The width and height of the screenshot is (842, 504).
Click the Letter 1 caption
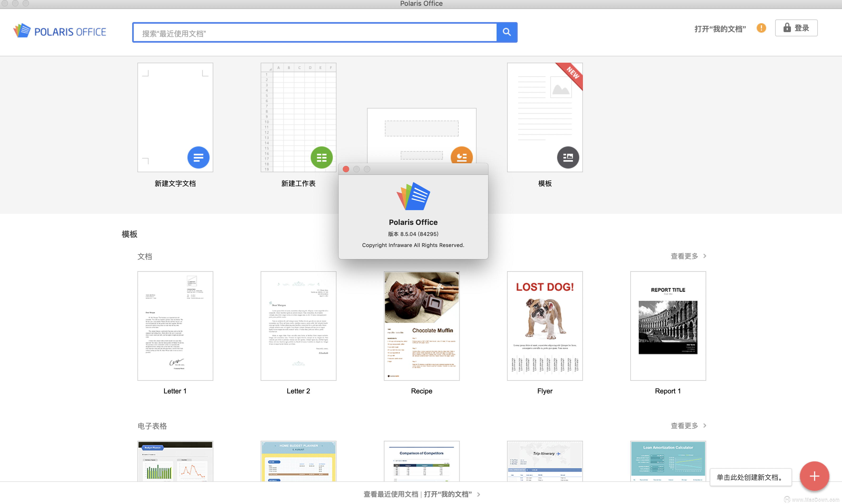(175, 391)
